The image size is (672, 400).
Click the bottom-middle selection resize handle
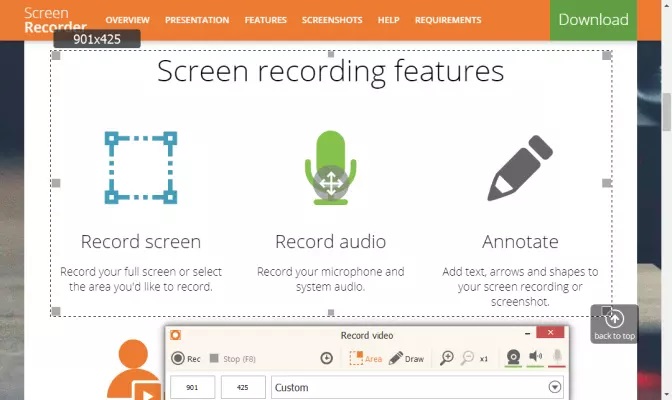(331, 313)
